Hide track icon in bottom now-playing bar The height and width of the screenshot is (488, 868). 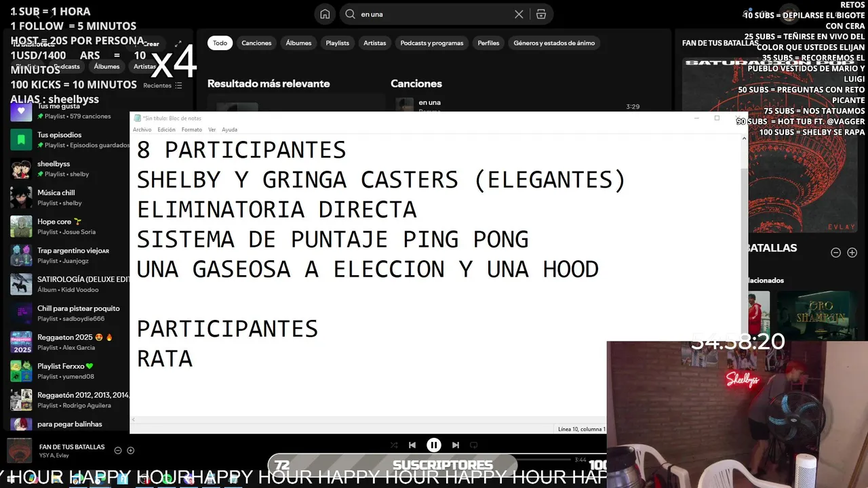coord(118,451)
